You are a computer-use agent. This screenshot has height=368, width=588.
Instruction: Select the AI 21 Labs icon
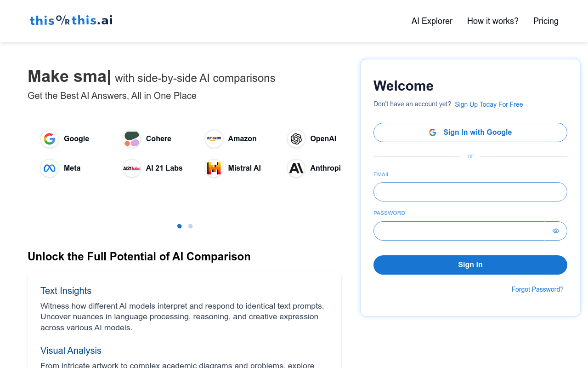click(132, 168)
